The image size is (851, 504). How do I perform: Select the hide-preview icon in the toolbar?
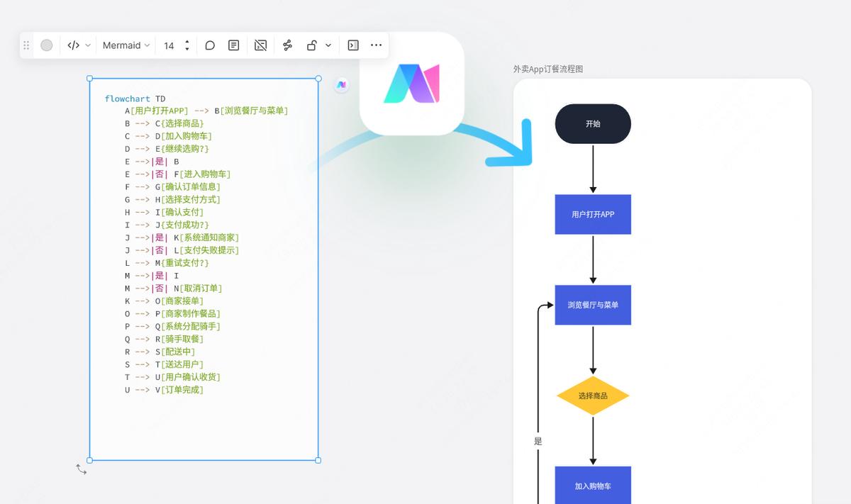coord(260,45)
